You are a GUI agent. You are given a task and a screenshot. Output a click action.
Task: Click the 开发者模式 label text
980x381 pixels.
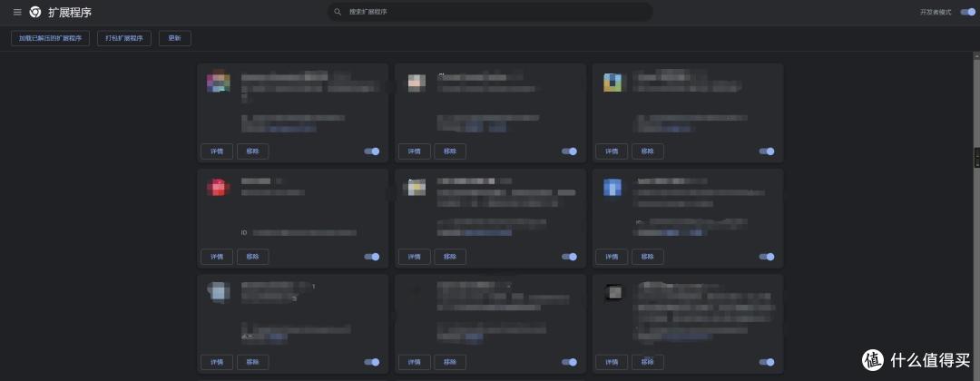pos(936,12)
